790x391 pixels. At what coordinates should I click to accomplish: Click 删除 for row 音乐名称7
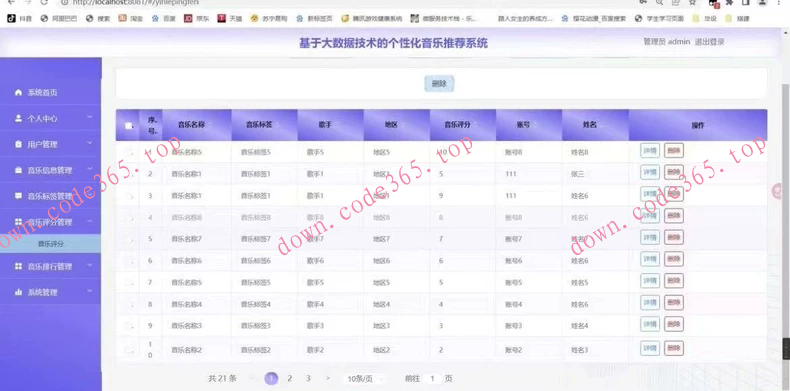(x=674, y=238)
